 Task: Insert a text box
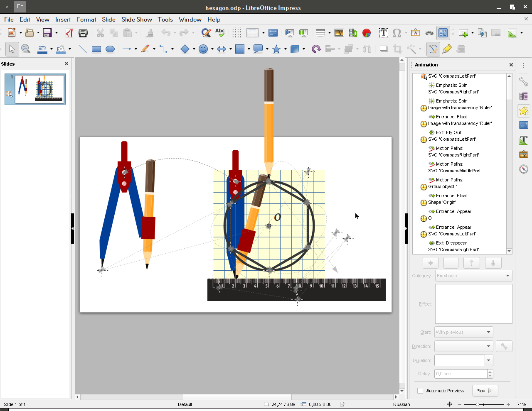[x=384, y=33]
